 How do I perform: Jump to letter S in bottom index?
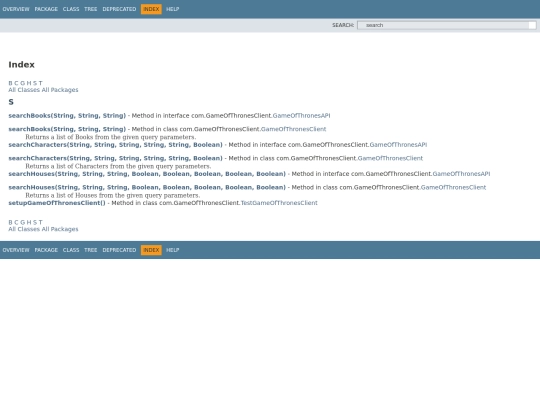(x=35, y=222)
